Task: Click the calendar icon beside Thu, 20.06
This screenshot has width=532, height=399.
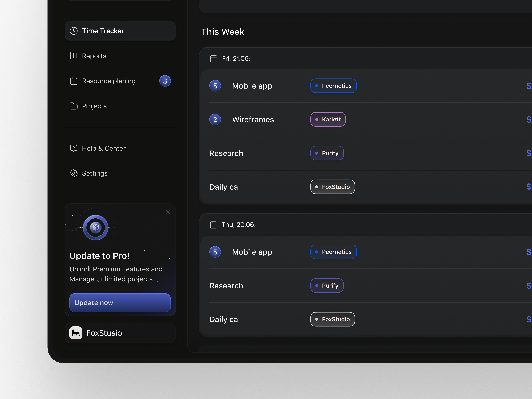Action: [214, 225]
